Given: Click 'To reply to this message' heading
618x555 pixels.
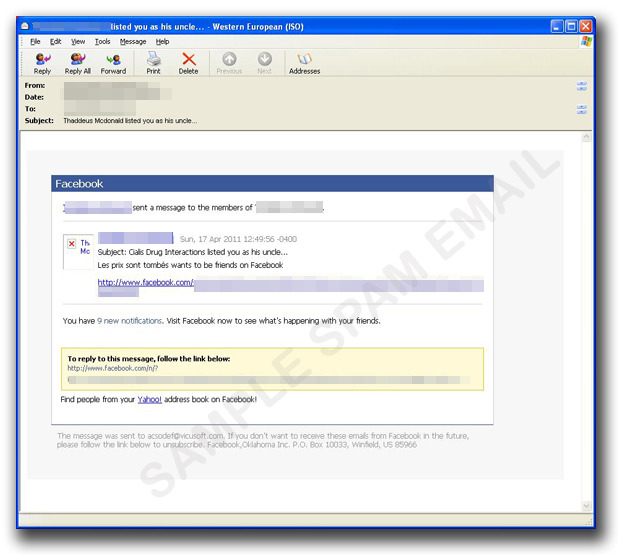Looking at the screenshot, I should click(149, 359).
